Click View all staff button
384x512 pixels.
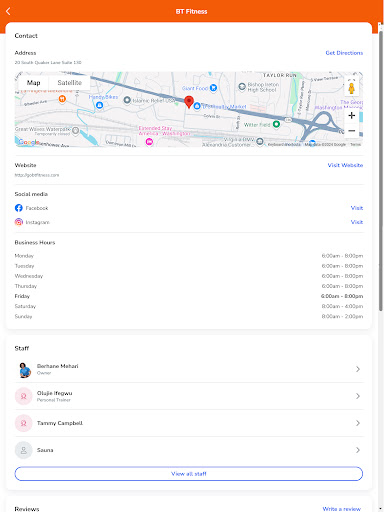(189, 474)
